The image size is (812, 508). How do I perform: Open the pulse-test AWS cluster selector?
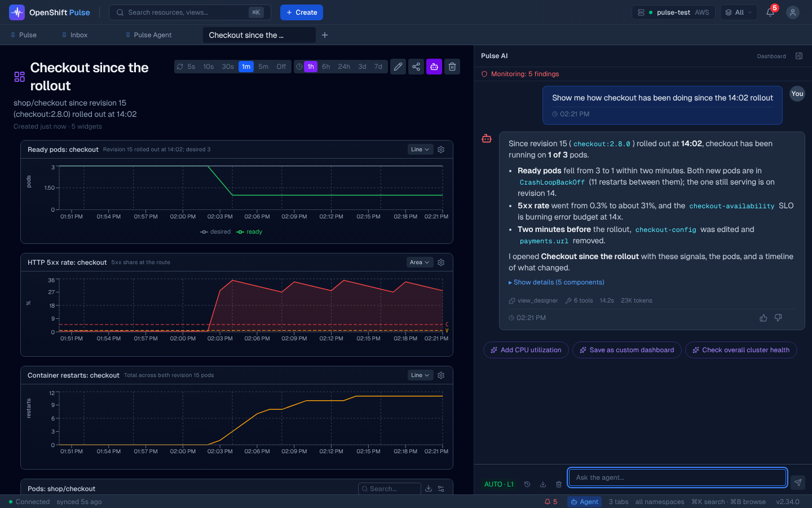click(674, 12)
